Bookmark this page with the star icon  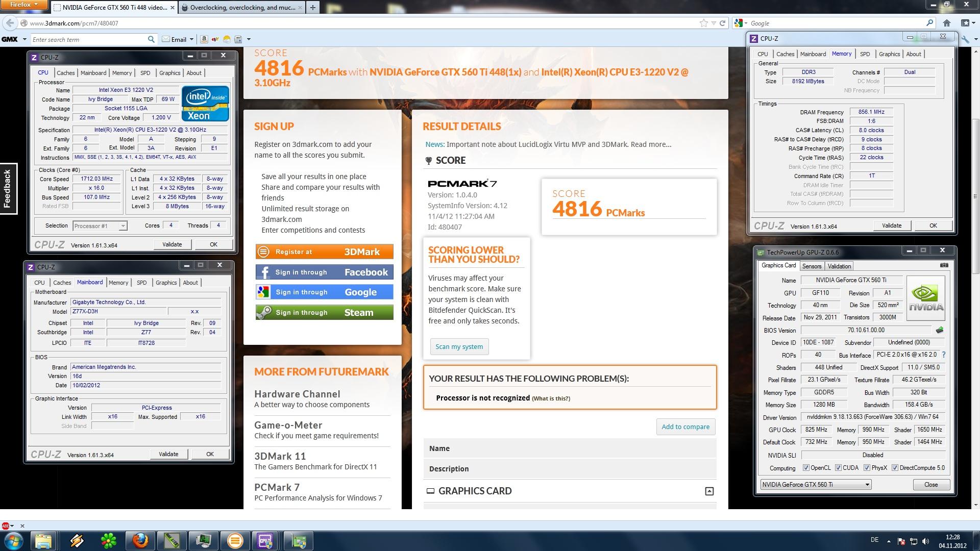(704, 23)
